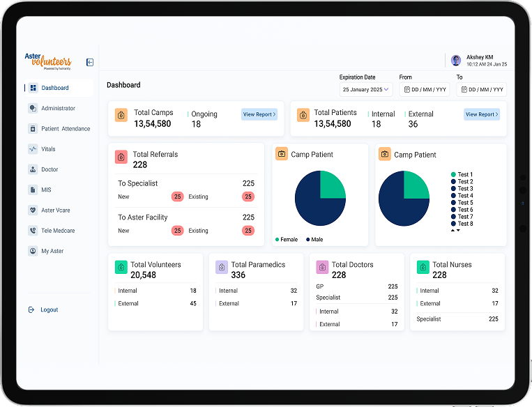Click the Tele Medcare phone icon
This screenshot has height=407, width=532.
(33, 231)
